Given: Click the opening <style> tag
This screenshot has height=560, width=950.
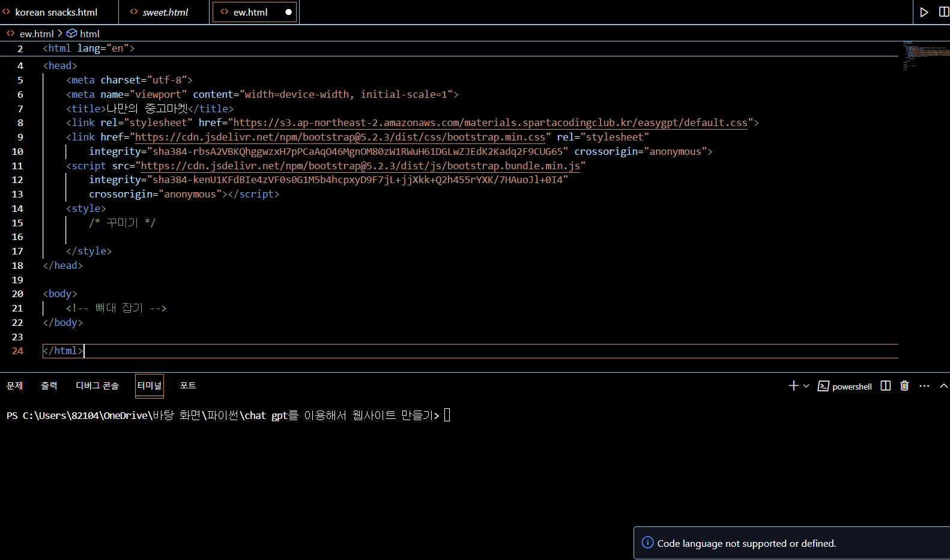Looking at the screenshot, I should [x=86, y=209].
